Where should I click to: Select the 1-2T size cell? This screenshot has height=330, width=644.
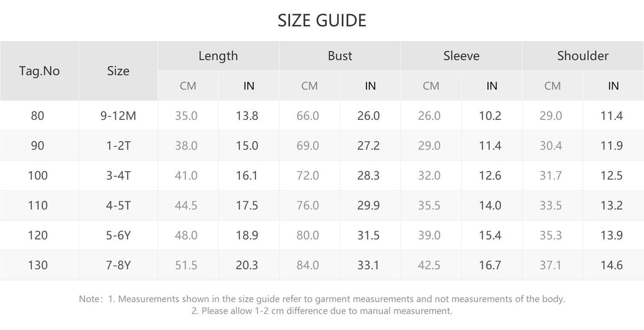[x=118, y=146]
